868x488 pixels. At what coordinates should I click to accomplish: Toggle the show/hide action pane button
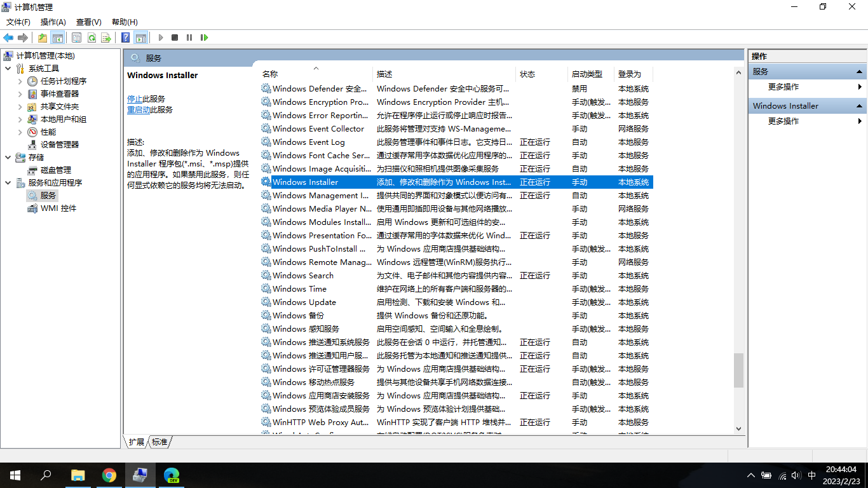[140, 37]
